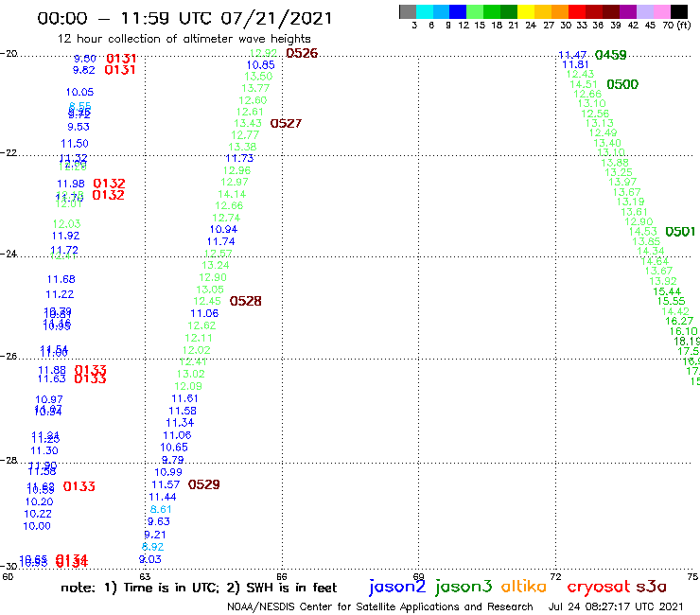The width and height of the screenshot is (700, 615).
Task: Click the 0527 time marker
Action: tap(287, 123)
